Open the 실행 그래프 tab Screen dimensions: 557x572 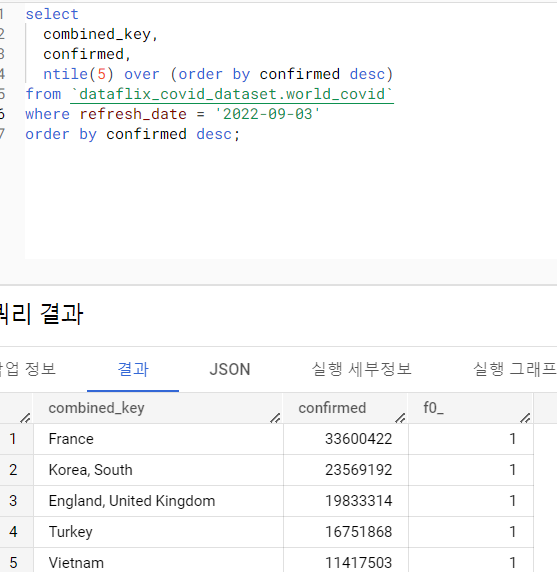pyautogui.click(x=514, y=369)
